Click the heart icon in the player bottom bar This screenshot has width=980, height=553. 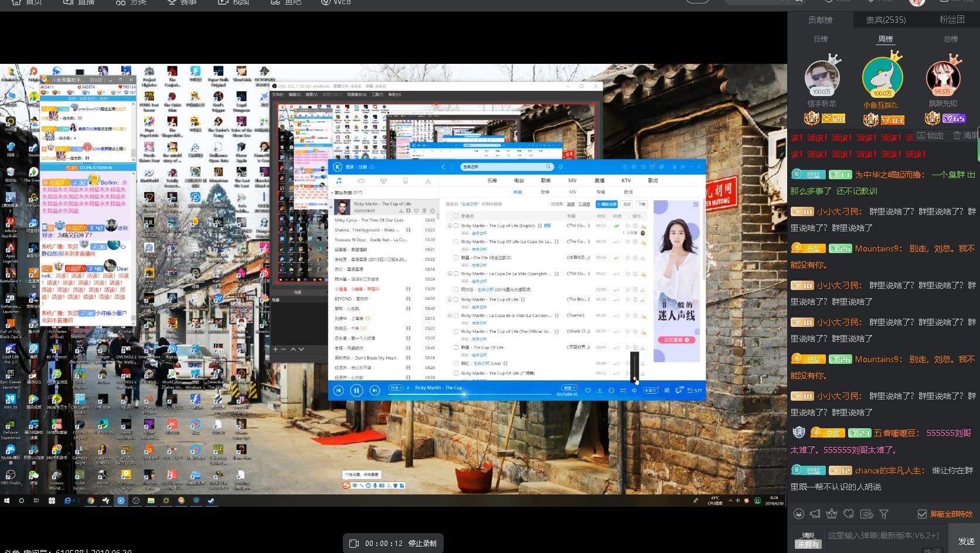point(588,390)
